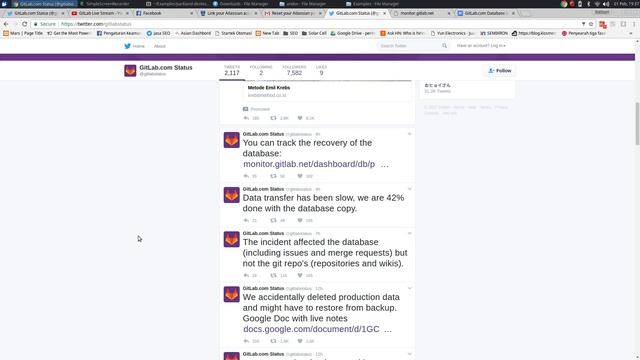Image resolution: width=640 pixels, height=360 pixels.
Task: Open the red browser extension icon
Action: pyautogui.click(x=603, y=24)
